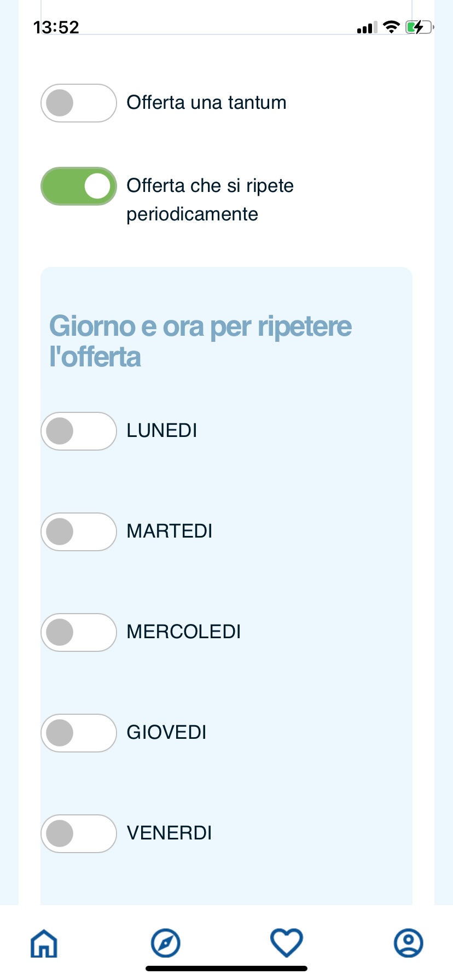Disable the periodically repeating offer toggle
This screenshot has width=453, height=980.
coord(79,186)
